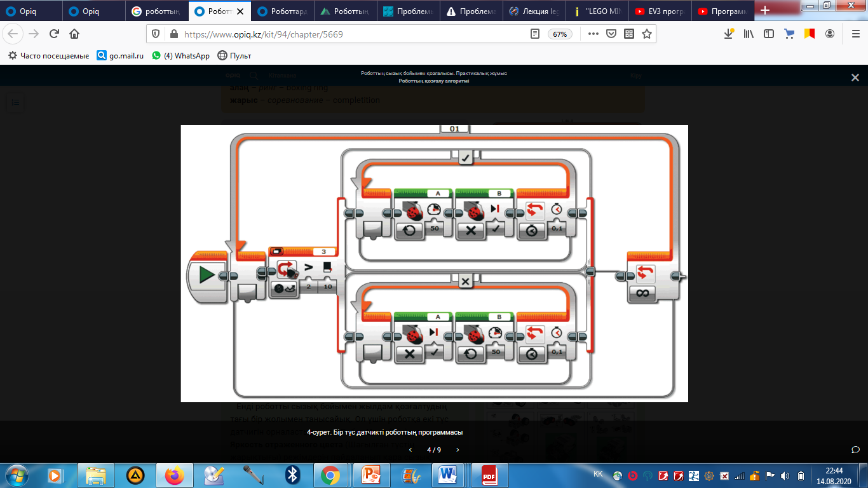The width and height of the screenshot is (868, 488).
Task: Click the Firefox back button
Action: pos(14,34)
